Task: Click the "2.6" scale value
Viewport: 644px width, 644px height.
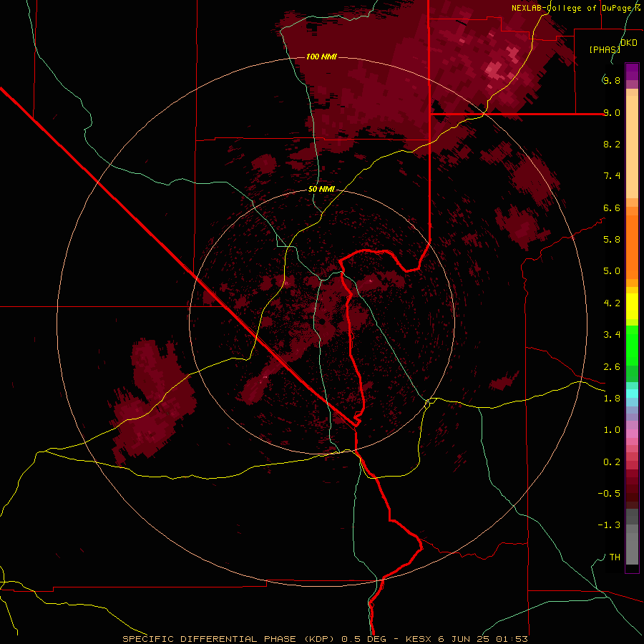Action: tap(612, 367)
